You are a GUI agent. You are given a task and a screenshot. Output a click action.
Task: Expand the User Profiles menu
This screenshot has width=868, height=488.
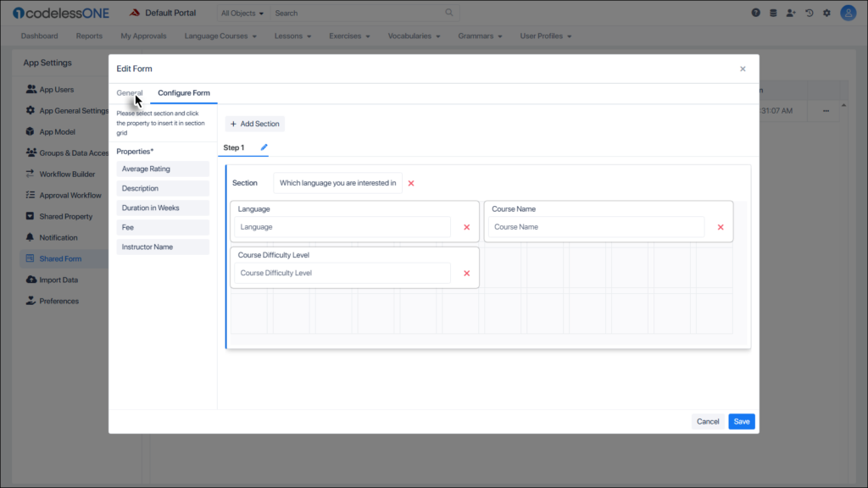pos(545,36)
